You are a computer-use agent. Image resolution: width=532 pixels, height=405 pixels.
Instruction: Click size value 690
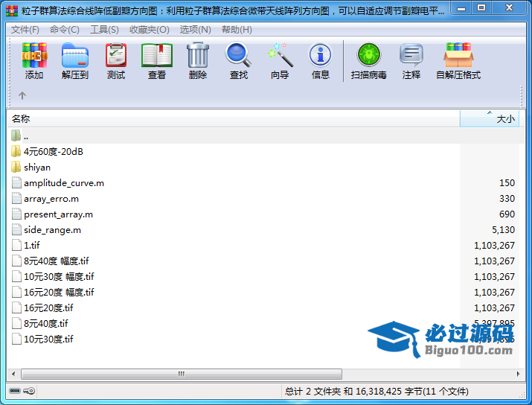point(507,214)
